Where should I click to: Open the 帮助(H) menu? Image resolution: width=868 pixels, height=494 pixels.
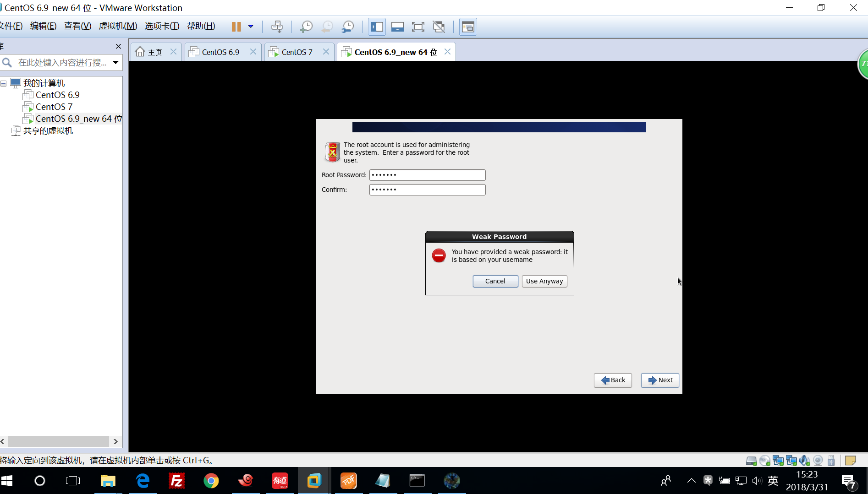pyautogui.click(x=201, y=26)
